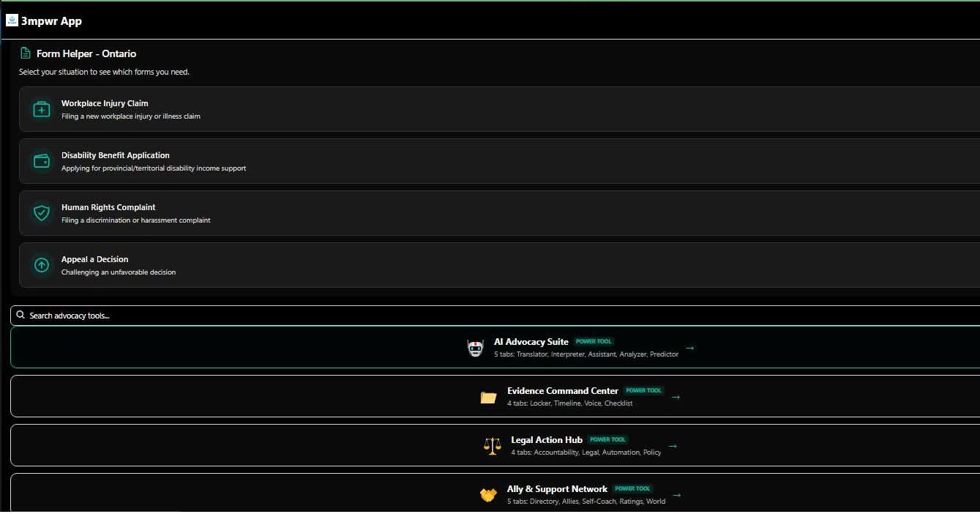Focus the Search advocacy tools field
The width and height of the screenshot is (980, 514).
point(495,315)
